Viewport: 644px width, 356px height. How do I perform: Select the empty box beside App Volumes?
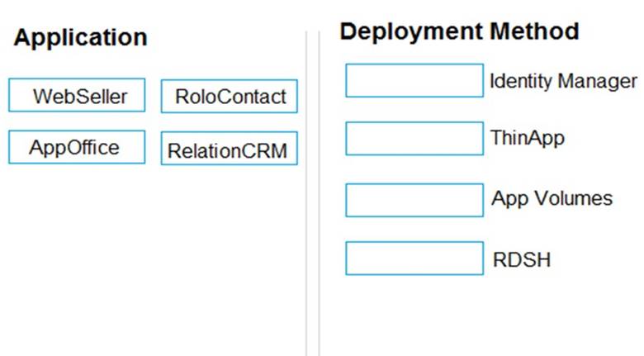point(414,199)
